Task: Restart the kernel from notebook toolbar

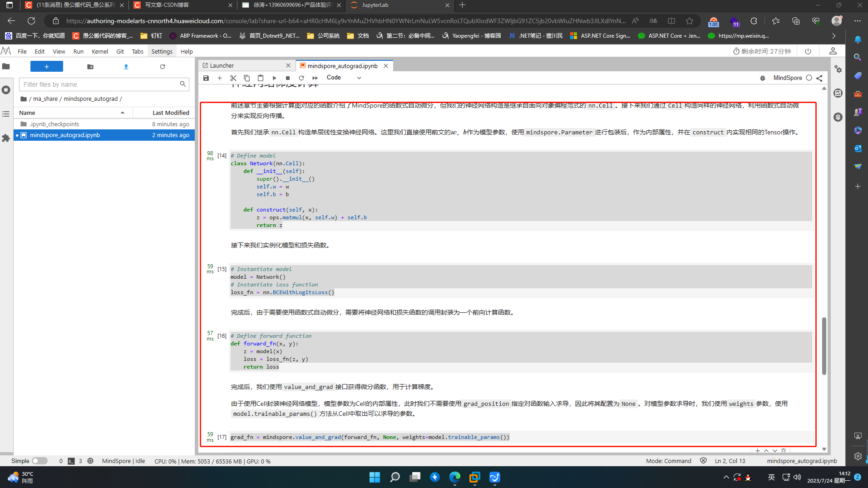Action: click(301, 78)
